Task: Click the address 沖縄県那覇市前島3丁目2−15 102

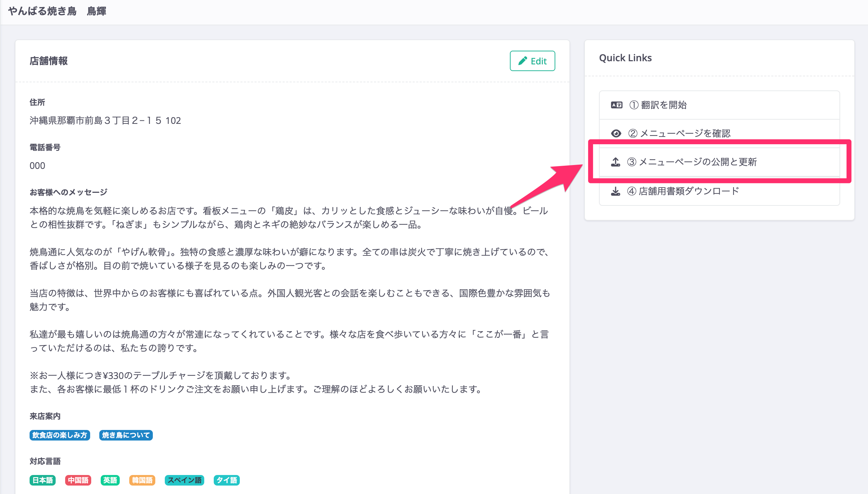Action: coord(105,121)
